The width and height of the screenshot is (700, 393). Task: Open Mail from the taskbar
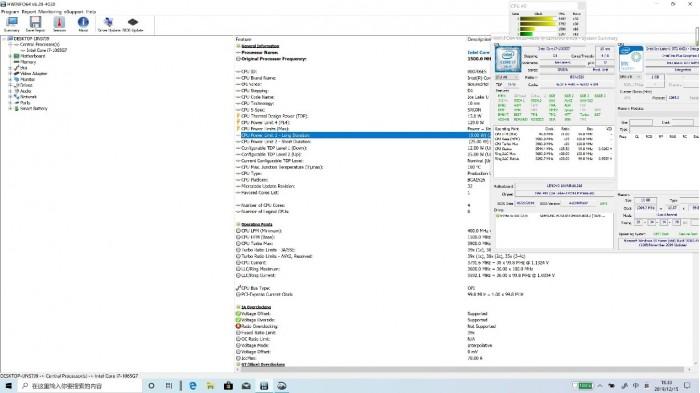tap(246, 385)
